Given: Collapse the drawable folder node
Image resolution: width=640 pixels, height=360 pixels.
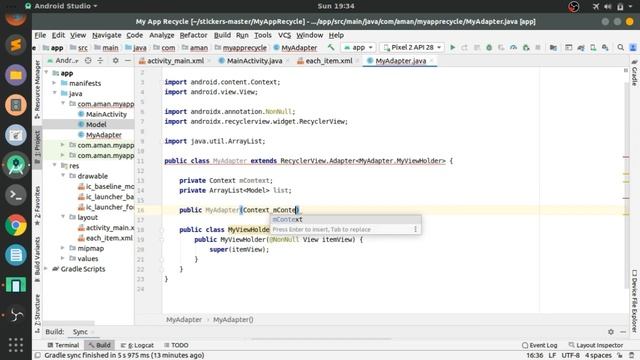Looking at the screenshot, I should [x=63, y=176].
